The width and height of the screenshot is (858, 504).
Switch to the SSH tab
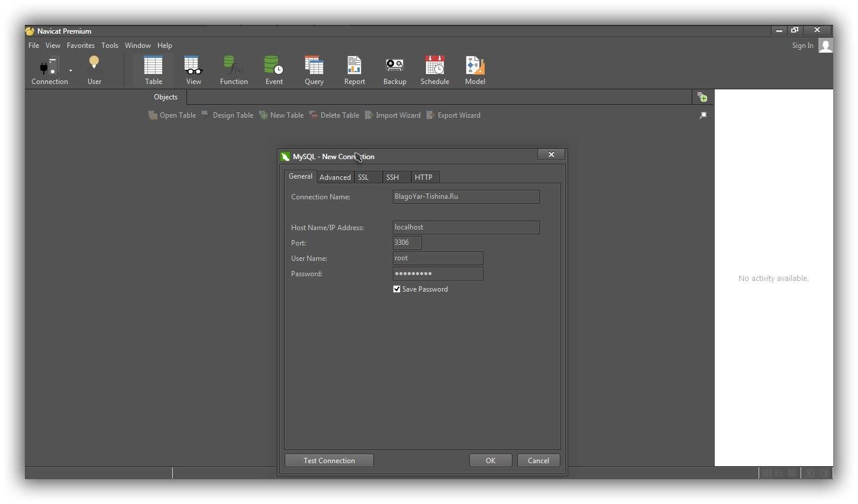pyautogui.click(x=396, y=177)
